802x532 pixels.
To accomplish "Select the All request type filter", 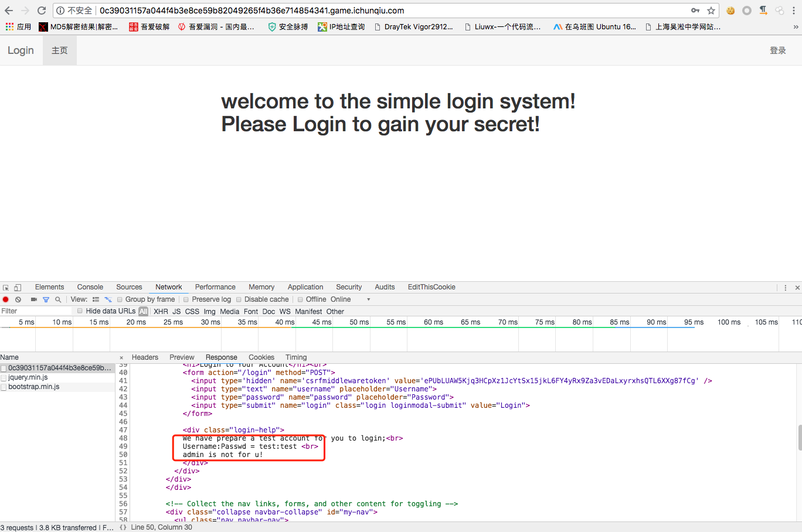I will pyautogui.click(x=143, y=312).
